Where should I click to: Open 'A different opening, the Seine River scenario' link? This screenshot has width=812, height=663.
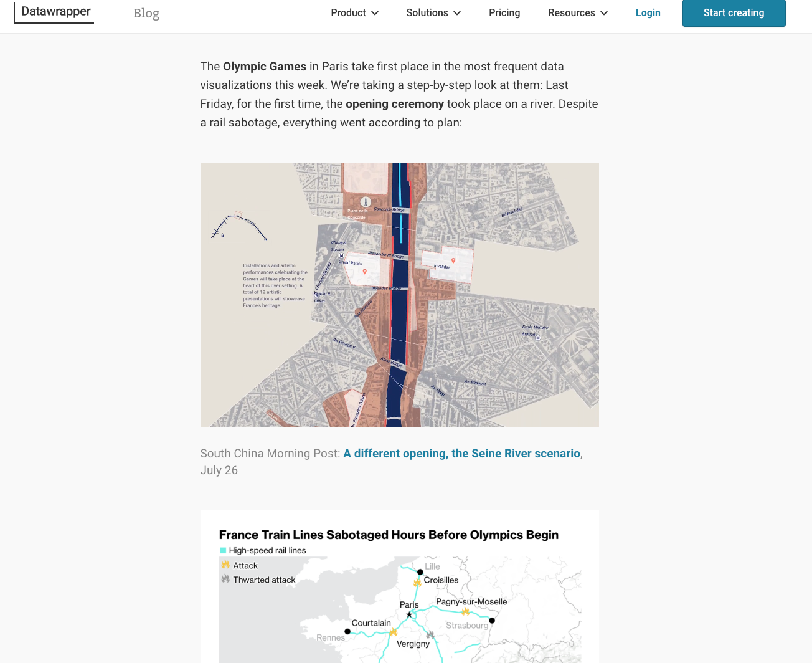[x=461, y=454]
